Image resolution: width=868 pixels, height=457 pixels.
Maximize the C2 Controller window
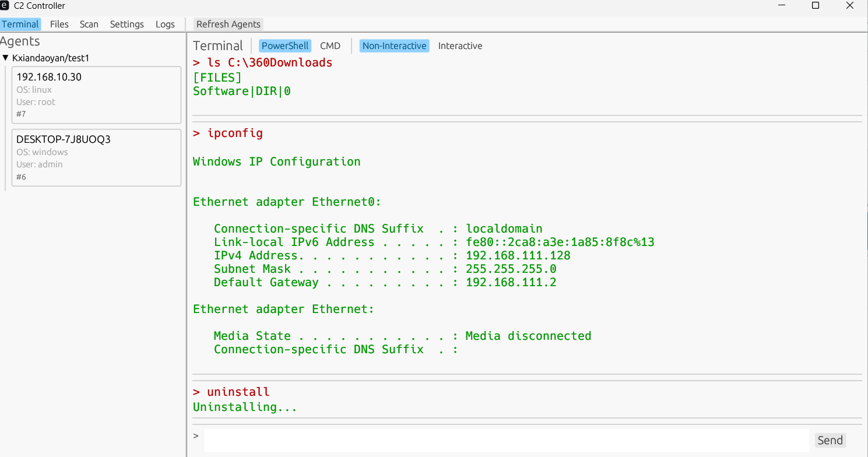pyautogui.click(x=816, y=6)
